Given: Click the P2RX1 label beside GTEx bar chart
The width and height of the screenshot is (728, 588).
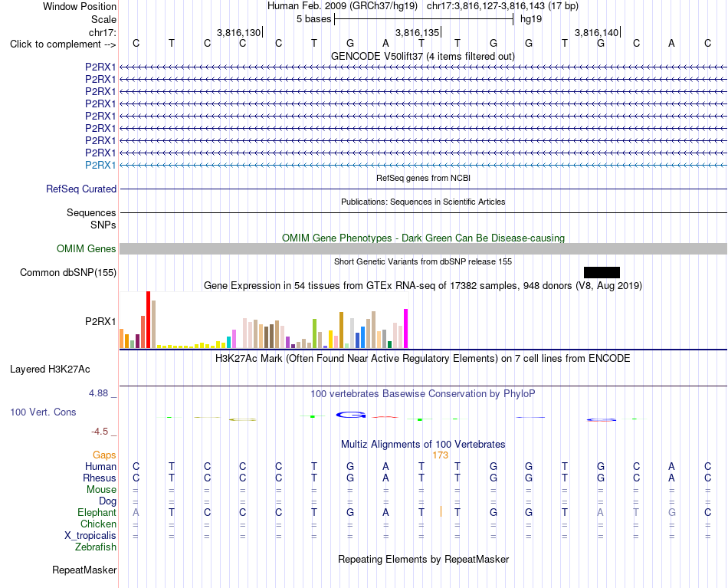Looking at the screenshot, I should tap(100, 321).
